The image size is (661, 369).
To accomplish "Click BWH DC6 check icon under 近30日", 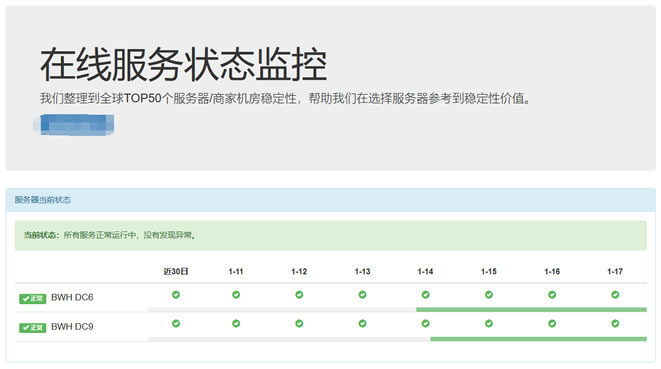I will 176,295.
